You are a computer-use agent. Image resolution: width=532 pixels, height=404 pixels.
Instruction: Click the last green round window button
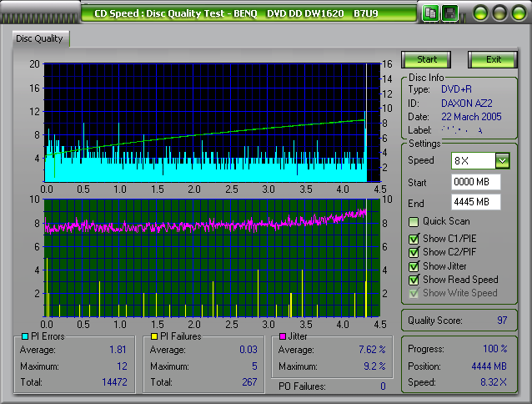pyautogui.click(x=519, y=13)
